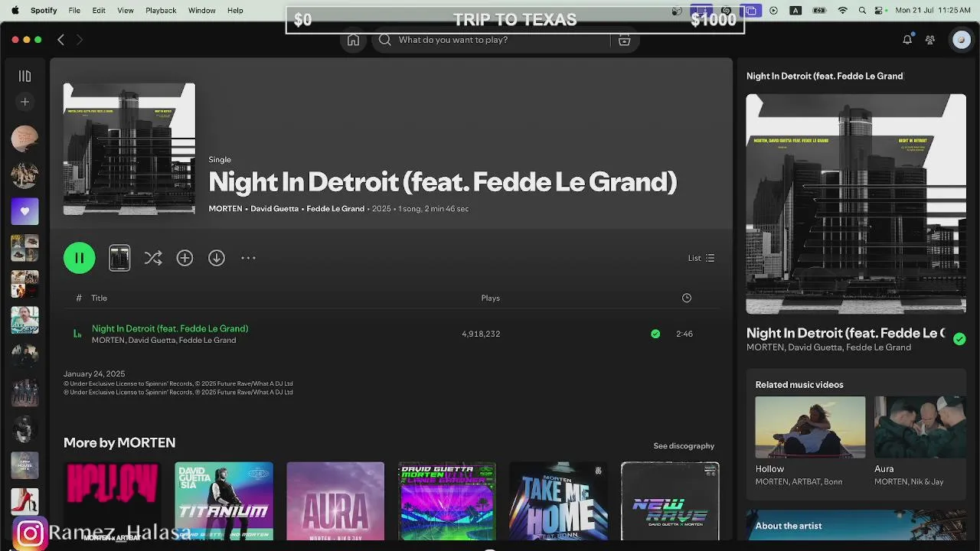
Task: Click the battery status icon
Action: [x=819, y=10]
